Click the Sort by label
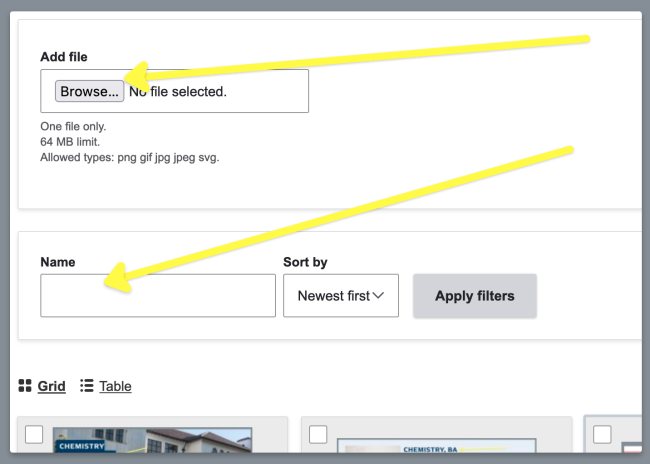The width and height of the screenshot is (650, 464). pos(305,262)
